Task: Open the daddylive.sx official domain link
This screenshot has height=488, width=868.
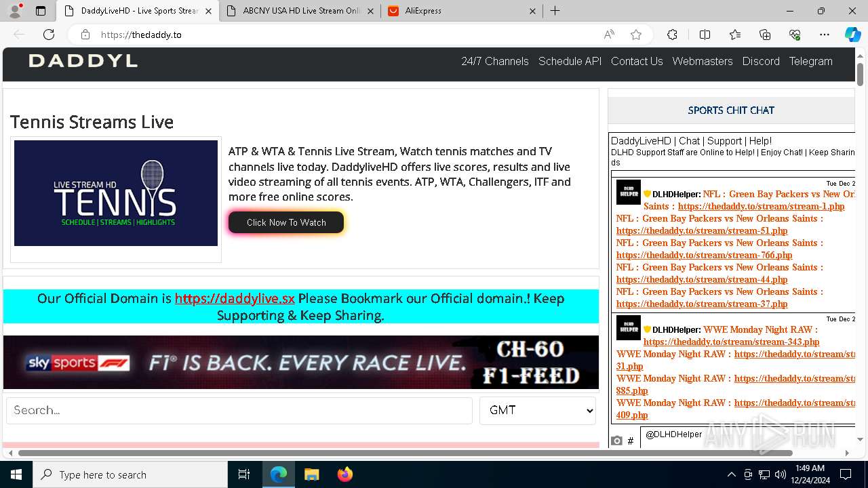Action: coord(235,298)
